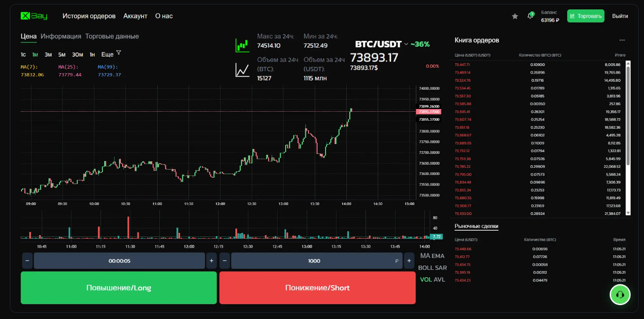The width and height of the screenshot is (644, 319).
Task: Increase the 1000 amount with plus
Action: [409, 261]
